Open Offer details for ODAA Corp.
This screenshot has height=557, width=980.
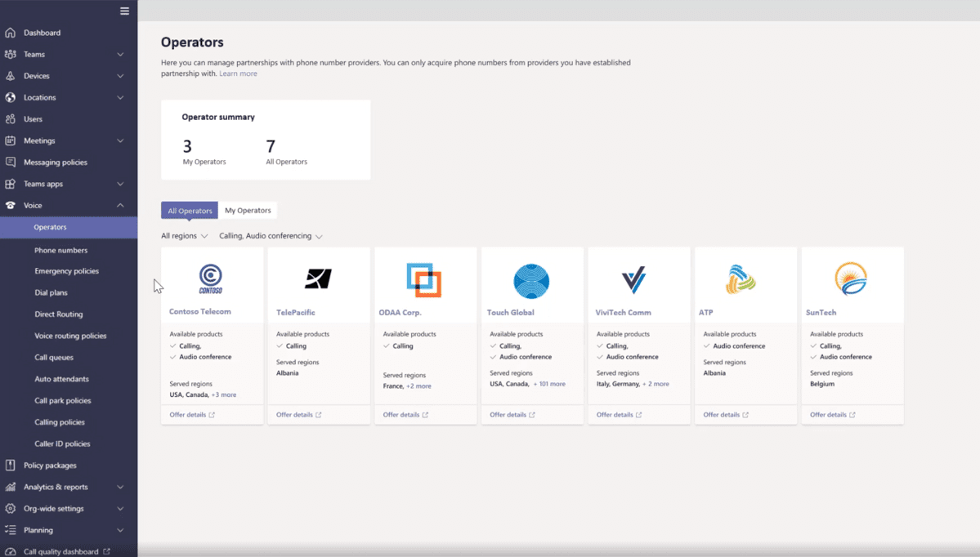405,415
